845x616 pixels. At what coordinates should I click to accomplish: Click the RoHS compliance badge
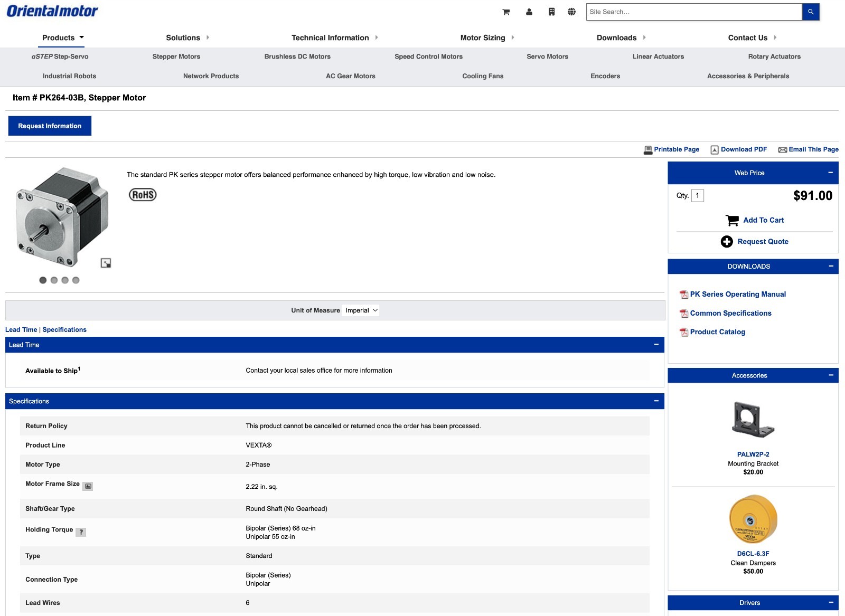pyautogui.click(x=143, y=195)
